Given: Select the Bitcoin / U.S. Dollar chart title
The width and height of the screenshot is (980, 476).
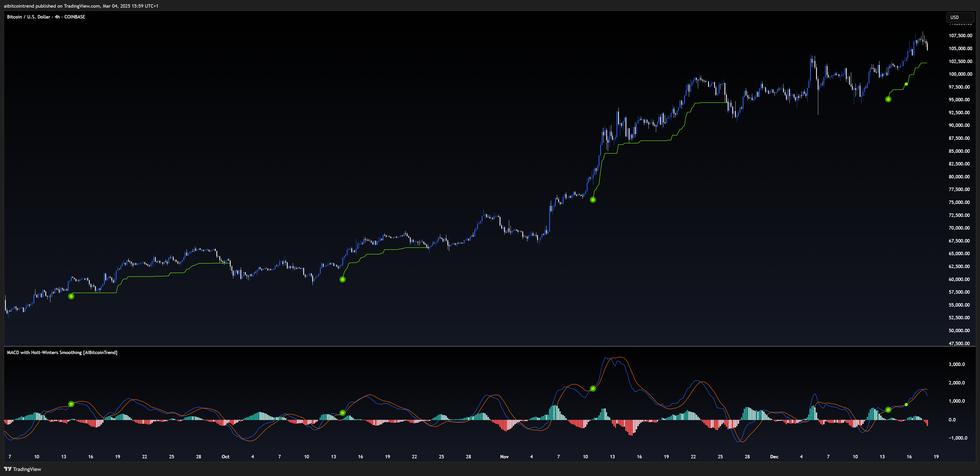Looking at the screenshot, I should pyautogui.click(x=46, y=17).
